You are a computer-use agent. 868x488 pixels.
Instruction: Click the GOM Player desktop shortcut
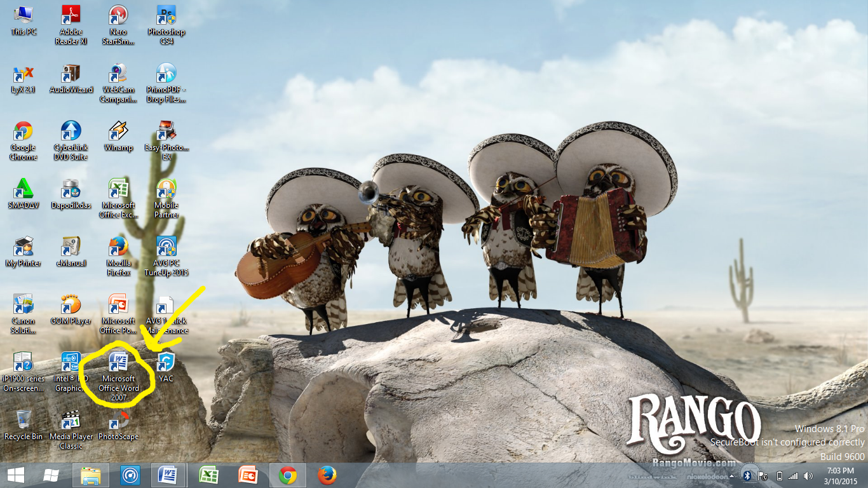point(71,310)
